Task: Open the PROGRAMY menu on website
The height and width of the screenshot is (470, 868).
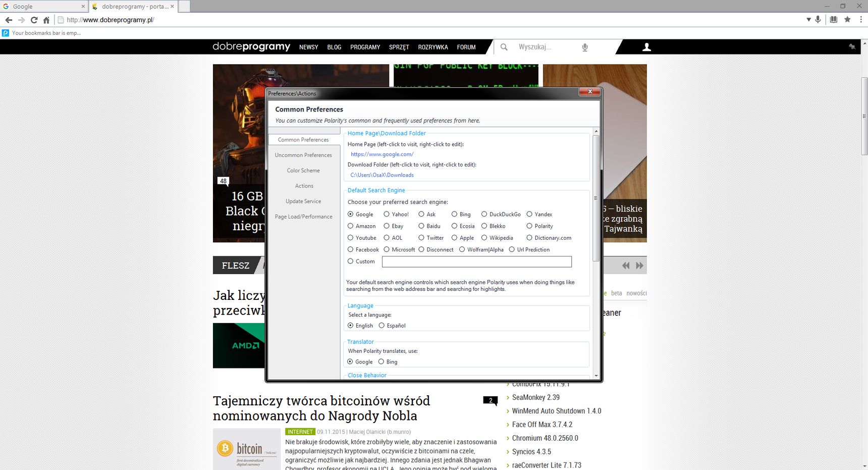Action: click(x=365, y=47)
